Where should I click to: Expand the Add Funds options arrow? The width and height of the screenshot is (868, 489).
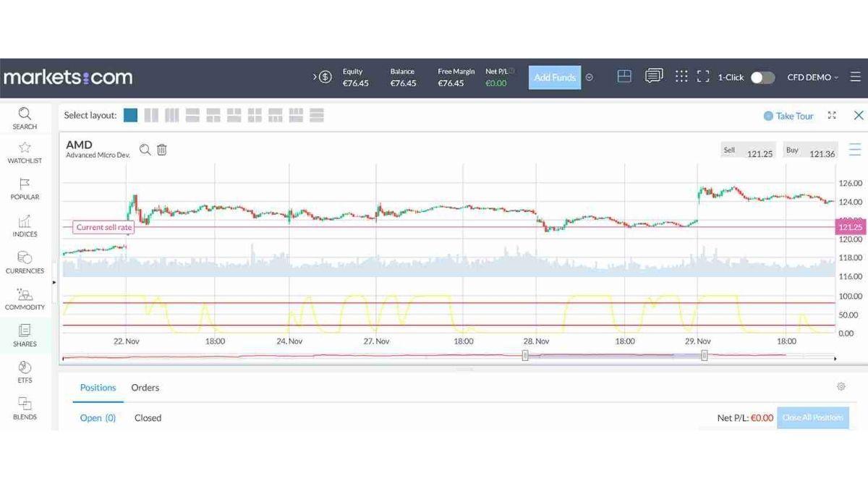click(590, 77)
